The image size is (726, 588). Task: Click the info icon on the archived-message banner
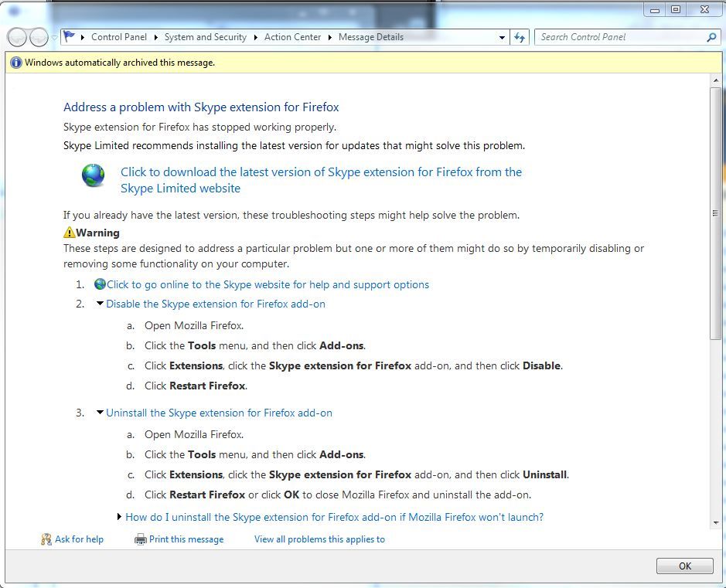(x=16, y=62)
